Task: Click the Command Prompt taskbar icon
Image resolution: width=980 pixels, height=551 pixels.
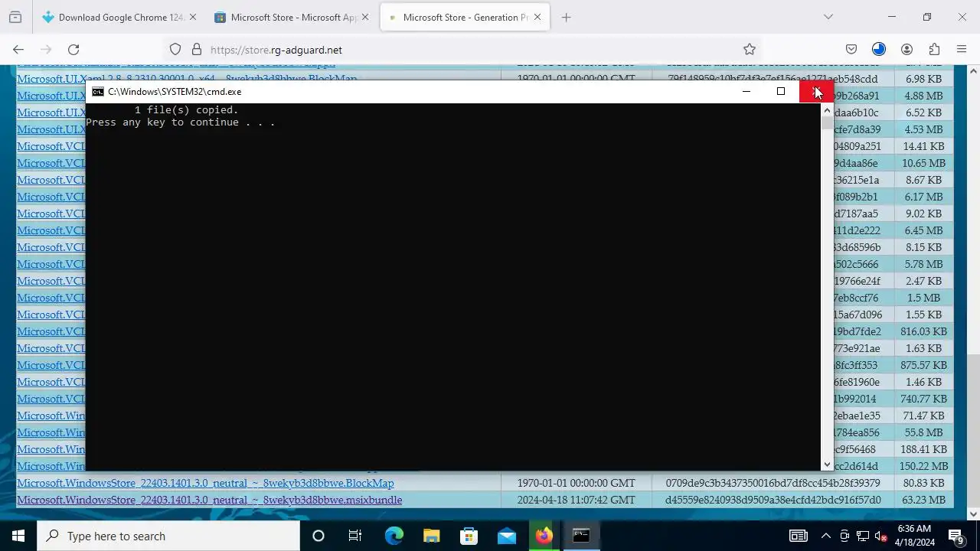Action: (x=581, y=536)
